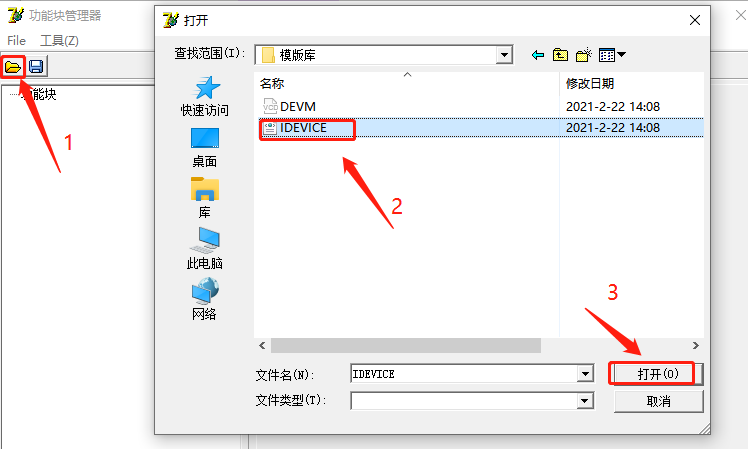Go back using the blue arrow icon
This screenshot has height=450, width=748.
538,55
